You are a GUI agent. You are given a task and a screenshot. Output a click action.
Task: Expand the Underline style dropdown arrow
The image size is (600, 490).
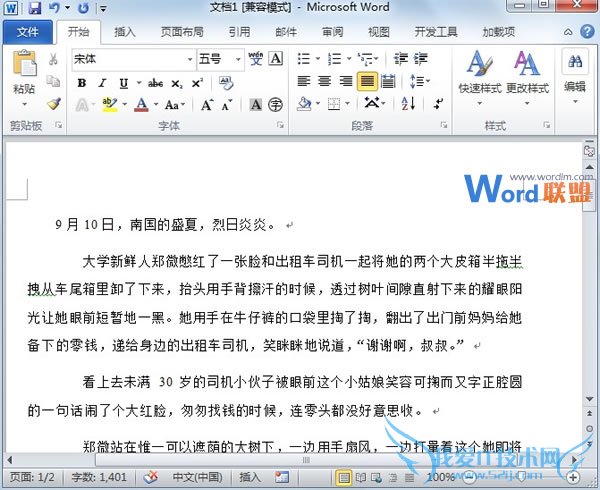point(139,83)
